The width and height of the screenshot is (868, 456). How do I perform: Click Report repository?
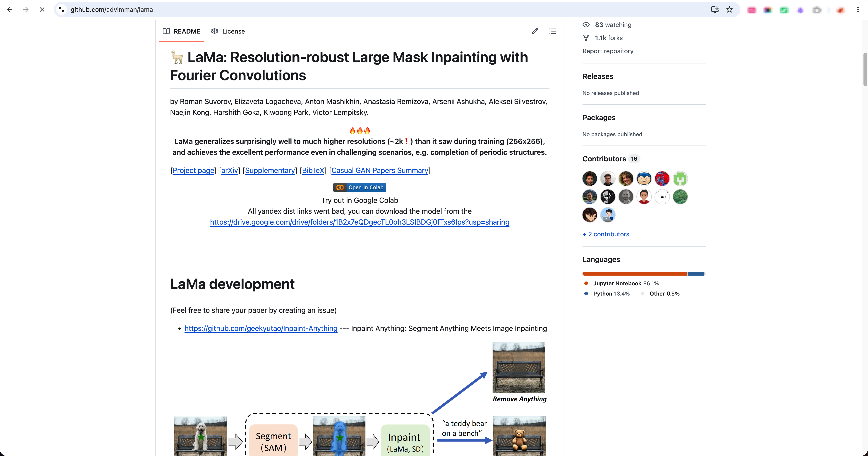(608, 51)
